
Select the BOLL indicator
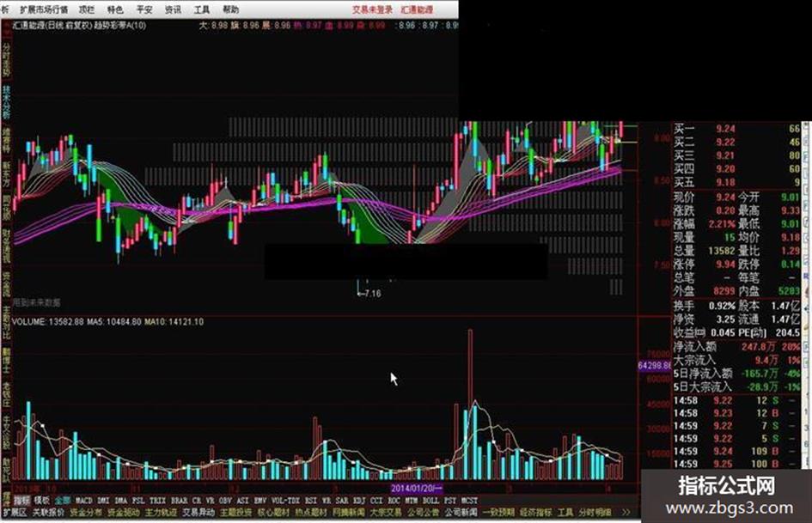click(x=430, y=501)
